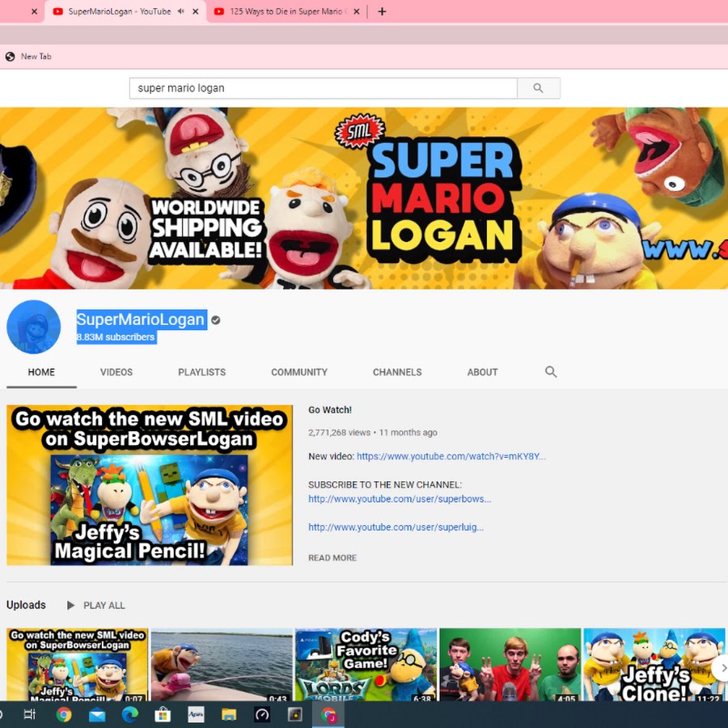Open the speedometer app on the taskbar
This screenshot has height=728, width=728.
tap(262, 714)
